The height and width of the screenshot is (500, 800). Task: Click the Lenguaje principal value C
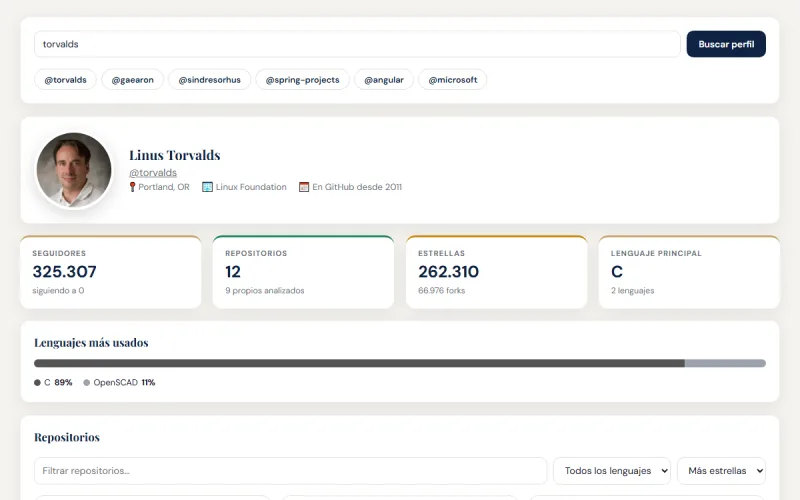coord(617,271)
